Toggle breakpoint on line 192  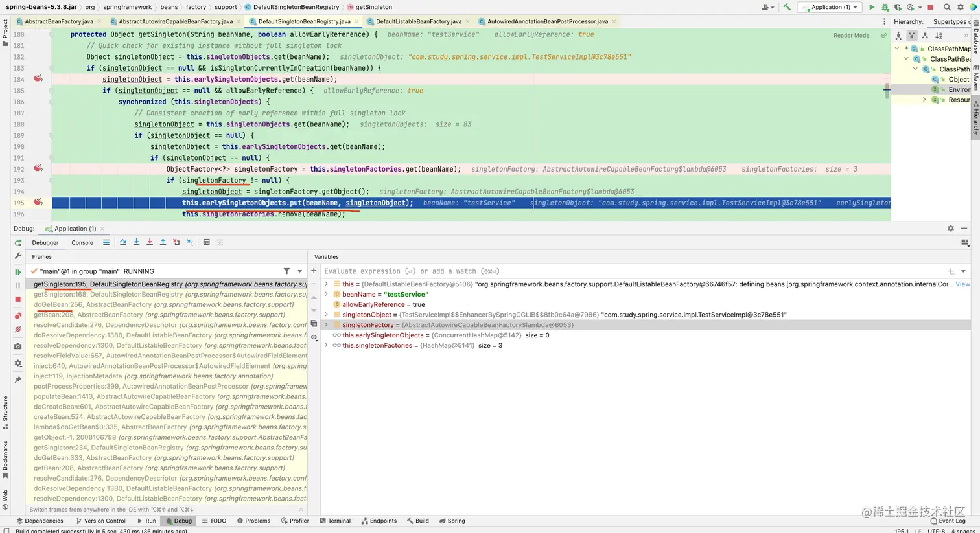[x=38, y=168]
